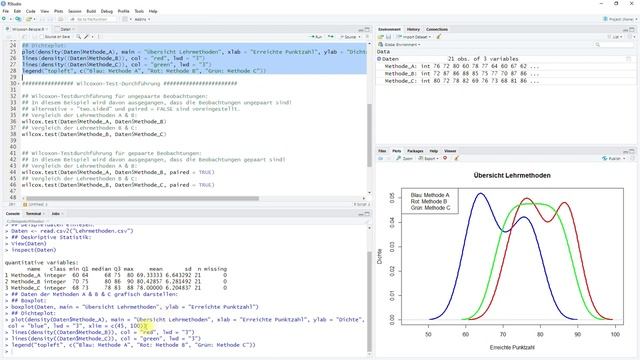Click the Re-run previous code icon
Screen dimensions: 640x360
click(331, 37)
